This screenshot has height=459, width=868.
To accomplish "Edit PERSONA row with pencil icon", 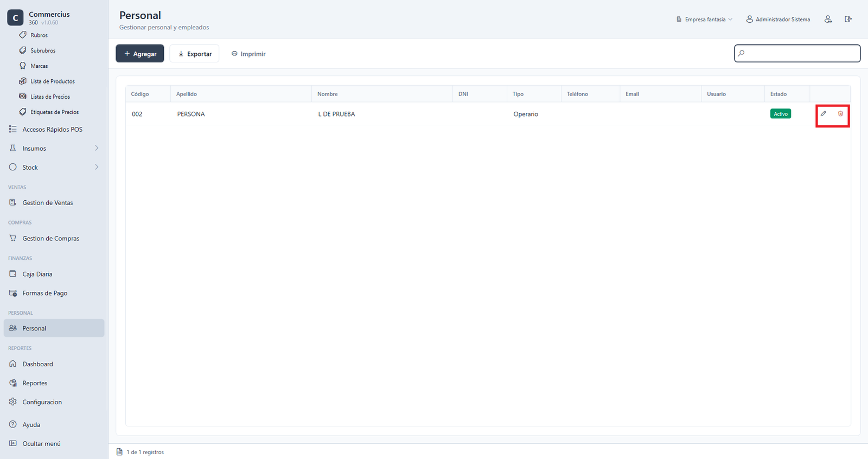I will point(824,113).
